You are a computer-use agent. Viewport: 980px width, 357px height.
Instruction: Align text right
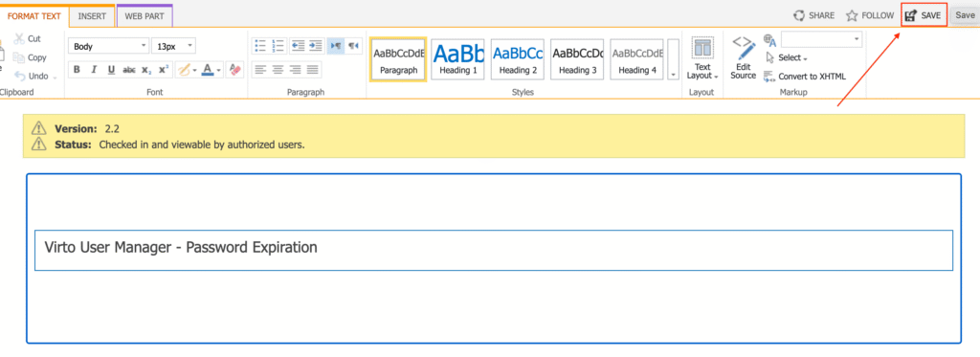pyautogui.click(x=296, y=70)
